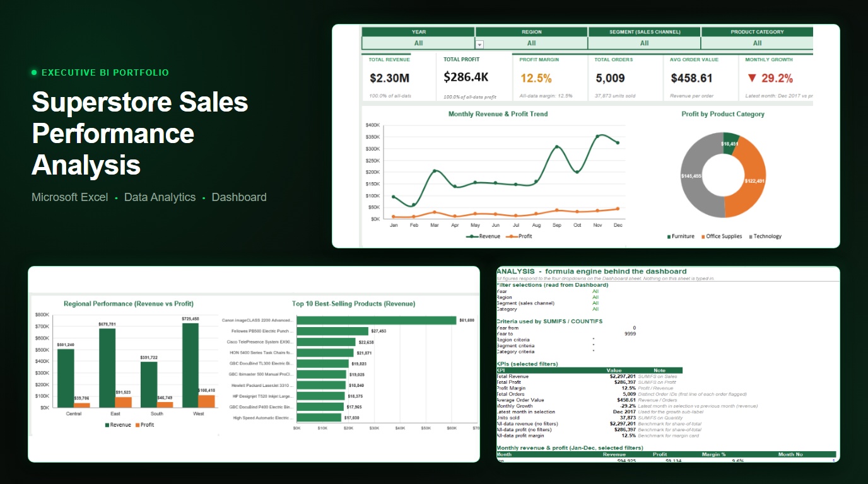
Task: Click the Regional Performance (Revenue vs Profit) title
Action: pos(129,304)
